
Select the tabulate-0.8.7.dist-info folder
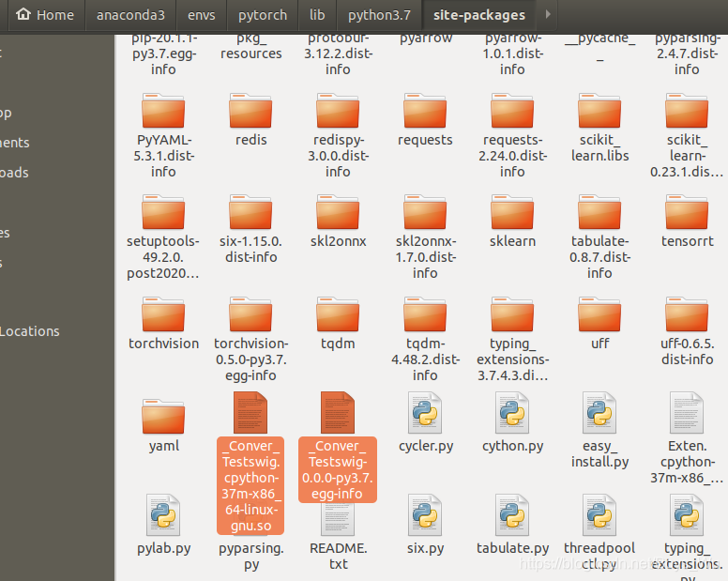[599, 212]
